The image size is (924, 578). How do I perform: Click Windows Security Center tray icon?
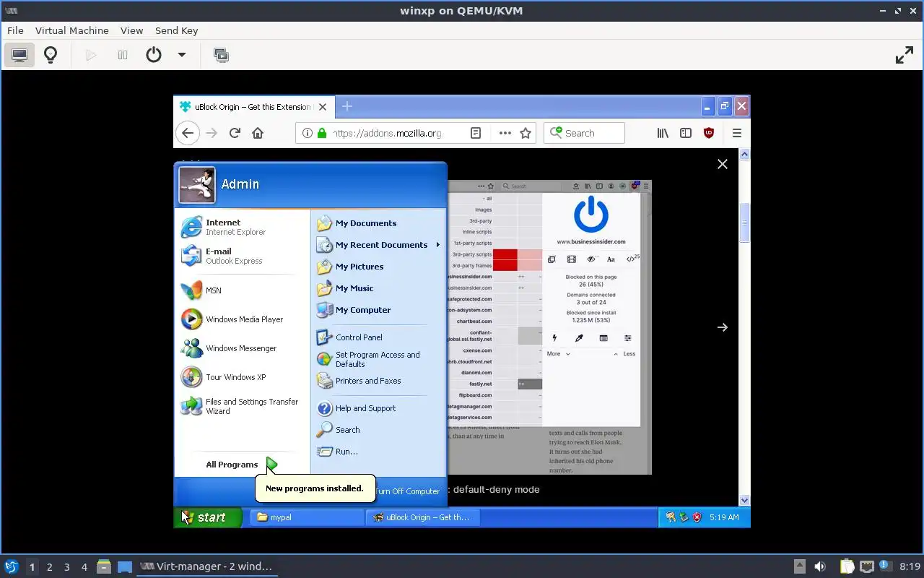pos(697,517)
